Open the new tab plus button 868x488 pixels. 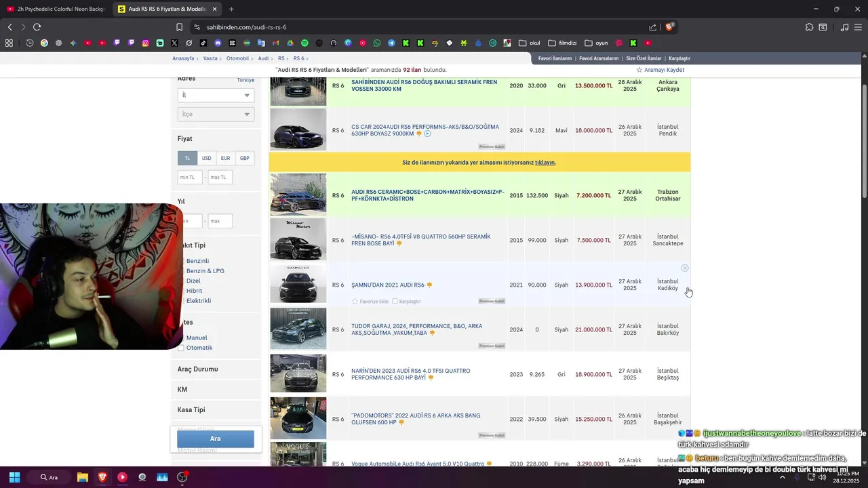231,9
